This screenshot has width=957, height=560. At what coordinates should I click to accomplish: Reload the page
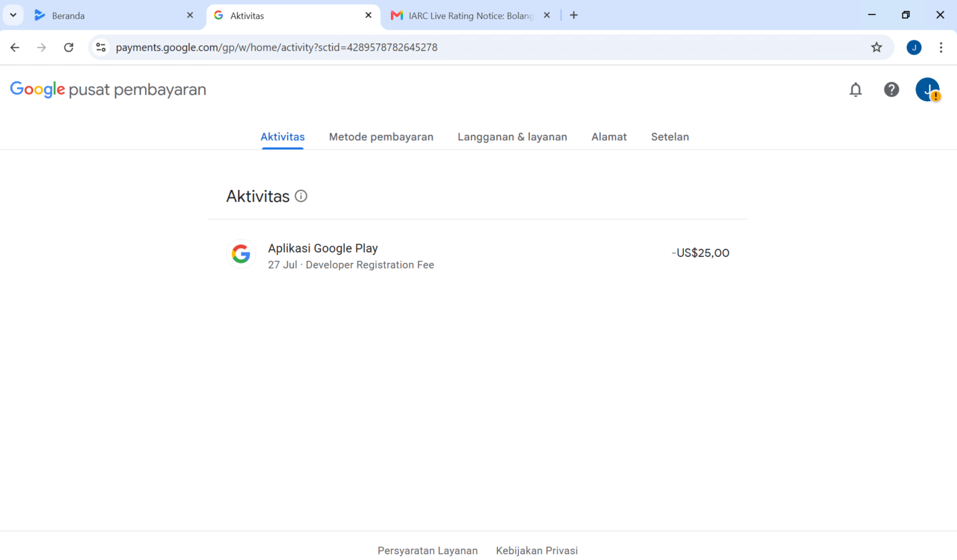[69, 48]
